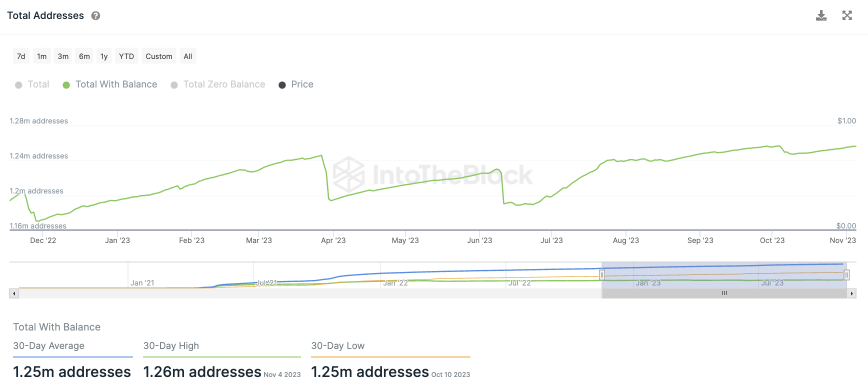Download the Total Addresses chart
Viewport: 868px width, 391px height.
click(x=821, y=15)
